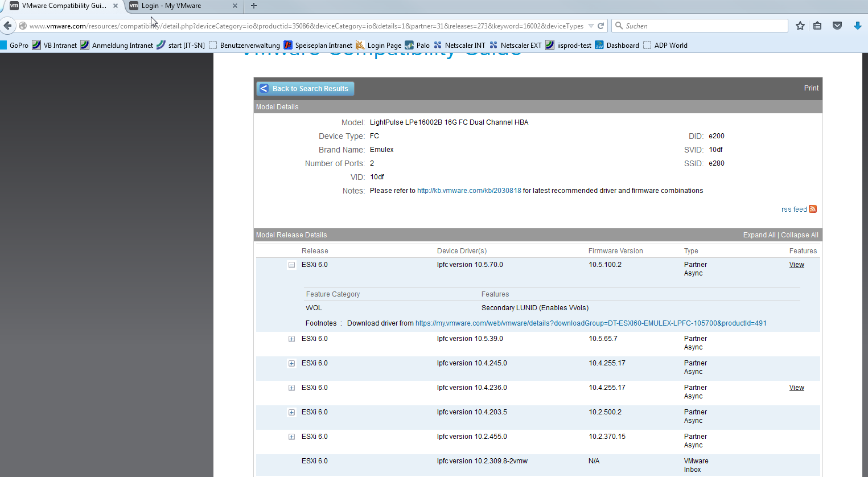868x477 pixels.
Task: Open the VB Intranet bookmark
Action: [x=55, y=45]
